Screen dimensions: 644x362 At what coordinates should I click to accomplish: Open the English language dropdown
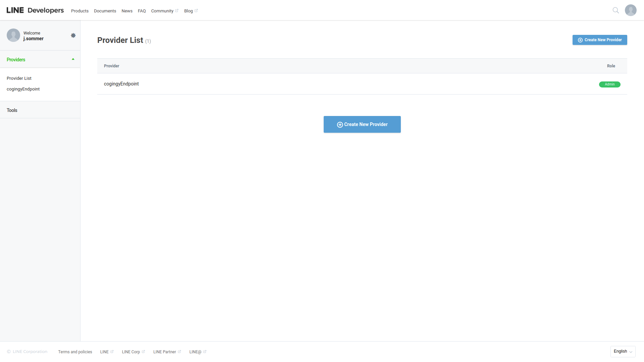click(623, 351)
